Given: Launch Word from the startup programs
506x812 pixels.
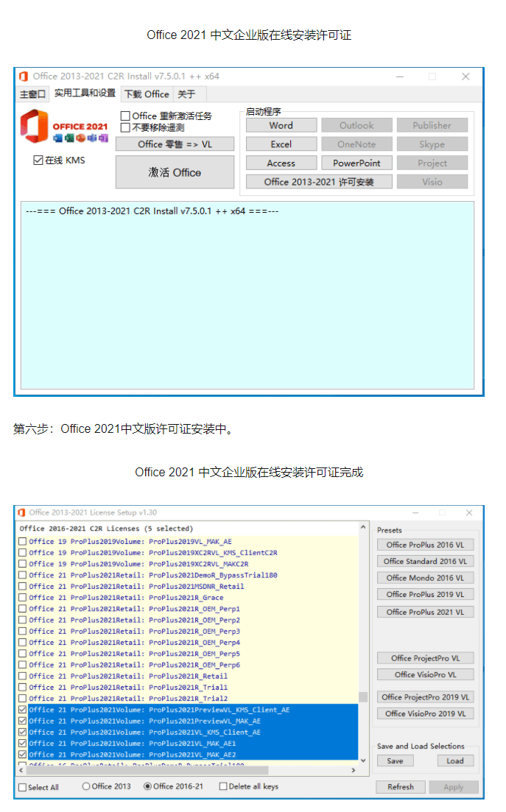Looking at the screenshot, I should tap(281, 125).
